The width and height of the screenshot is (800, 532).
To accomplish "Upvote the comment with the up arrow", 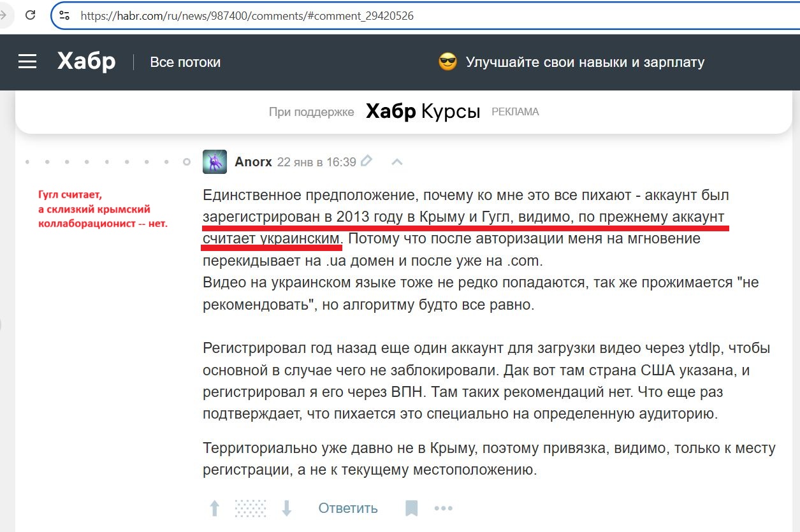I will point(214,508).
